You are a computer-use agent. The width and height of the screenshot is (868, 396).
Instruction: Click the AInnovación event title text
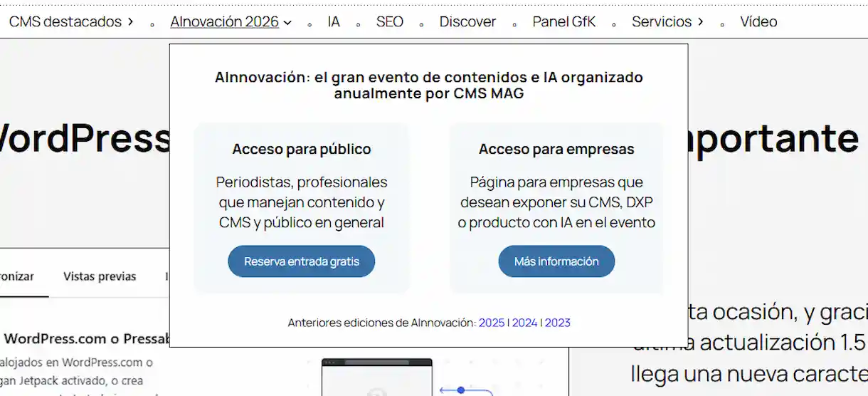429,85
